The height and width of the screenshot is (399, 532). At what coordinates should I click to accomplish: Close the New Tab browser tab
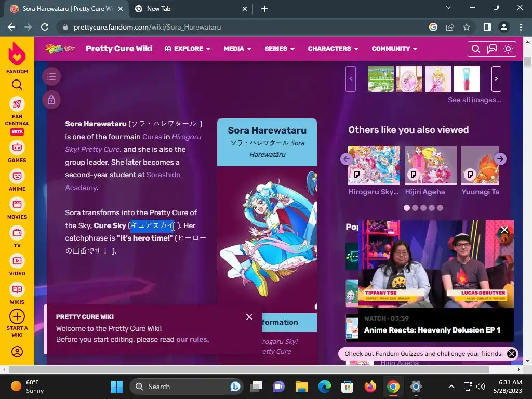coord(245,9)
